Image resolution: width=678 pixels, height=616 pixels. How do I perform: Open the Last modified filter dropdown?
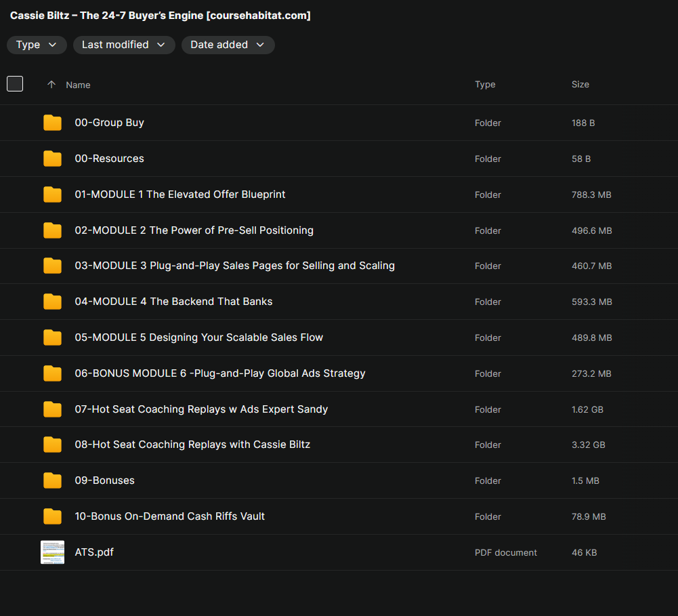pos(124,45)
